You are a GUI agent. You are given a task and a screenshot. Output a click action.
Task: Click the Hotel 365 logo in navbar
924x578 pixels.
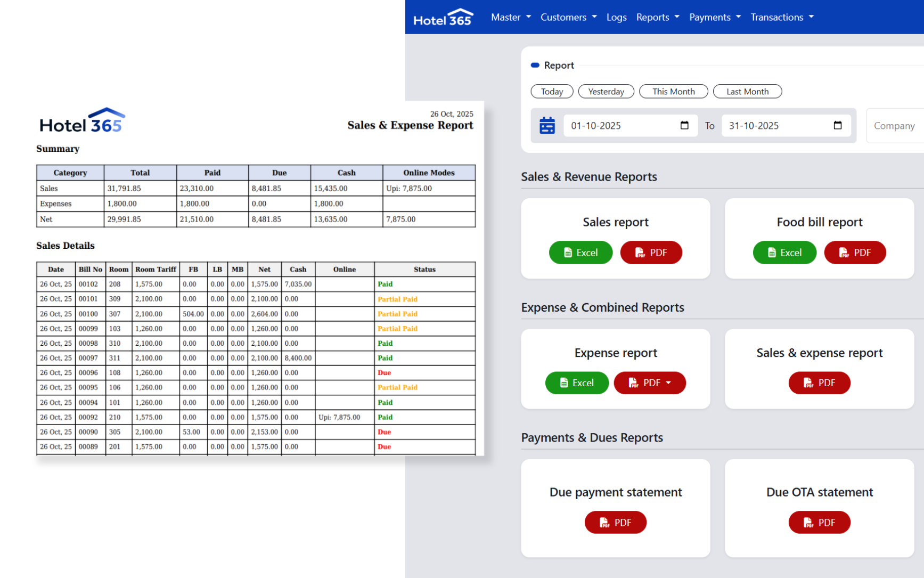(x=443, y=18)
